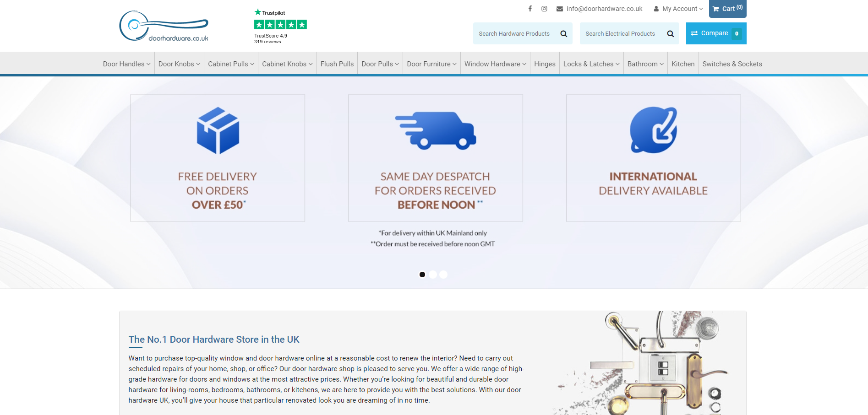This screenshot has height=415, width=868.
Task: Open the Instagram icon link
Action: tap(544, 9)
